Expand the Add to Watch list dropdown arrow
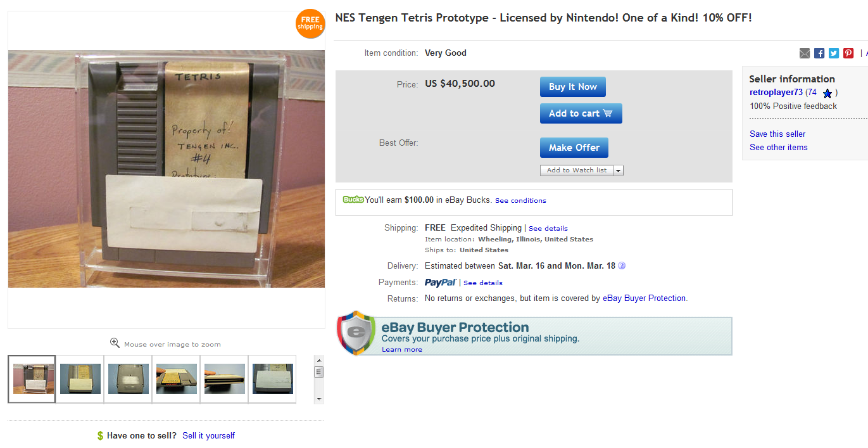Screen dimensions: 868x448 pyautogui.click(x=619, y=170)
